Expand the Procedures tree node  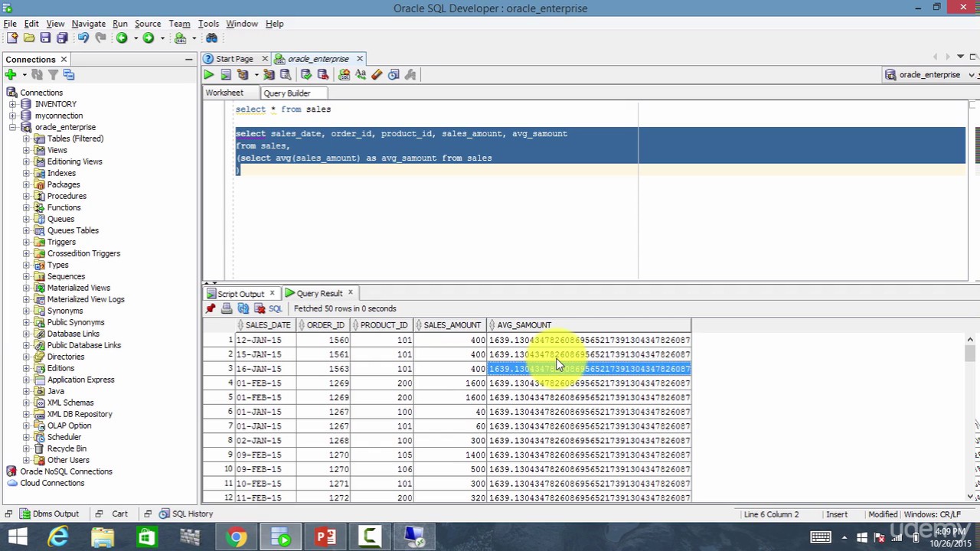click(26, 196)
